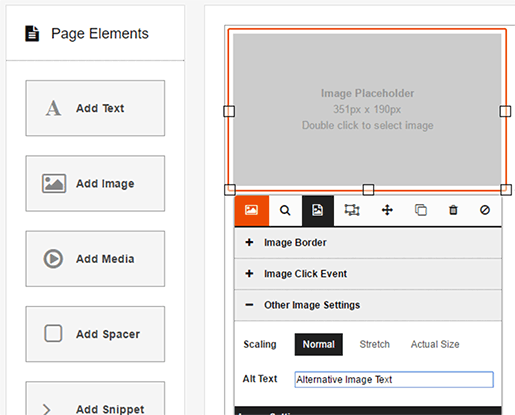Click the cancel circle-slash icon

point(485,210)
